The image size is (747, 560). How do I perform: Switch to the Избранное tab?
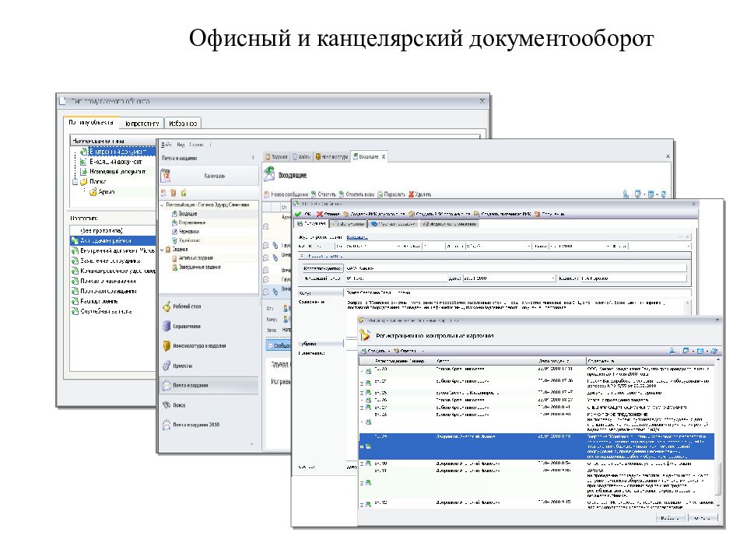183,124
